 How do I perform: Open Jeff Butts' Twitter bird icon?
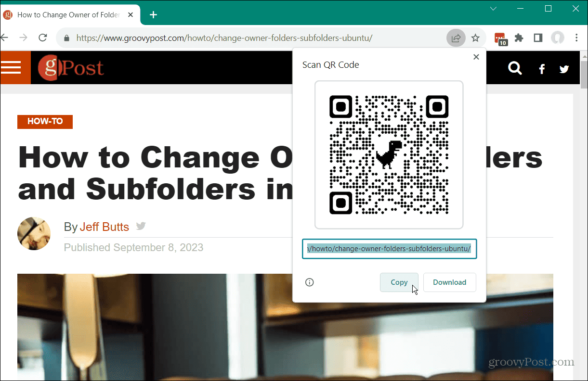pos(141,226)
